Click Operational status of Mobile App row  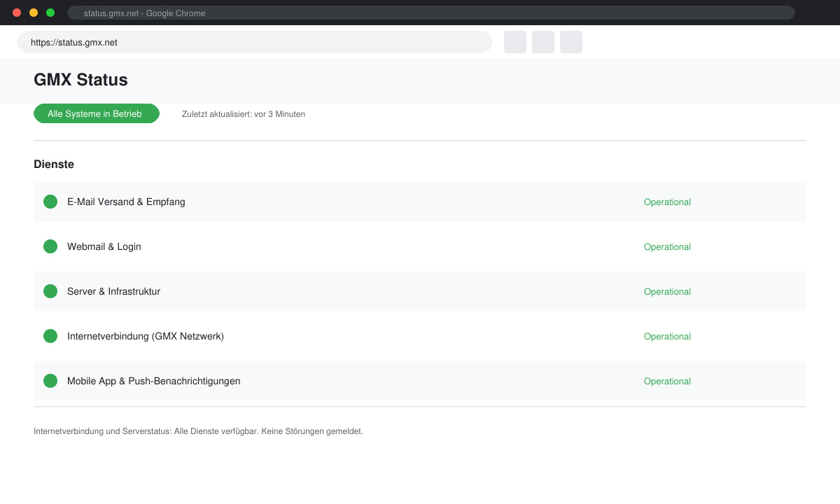(x=667, y=381)
